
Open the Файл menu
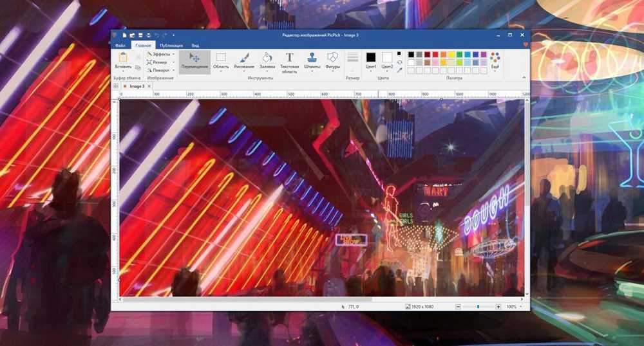coord(120,46)
